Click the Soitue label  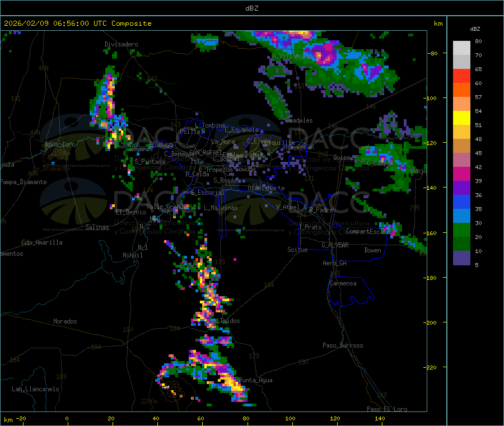tap(297, 250)
